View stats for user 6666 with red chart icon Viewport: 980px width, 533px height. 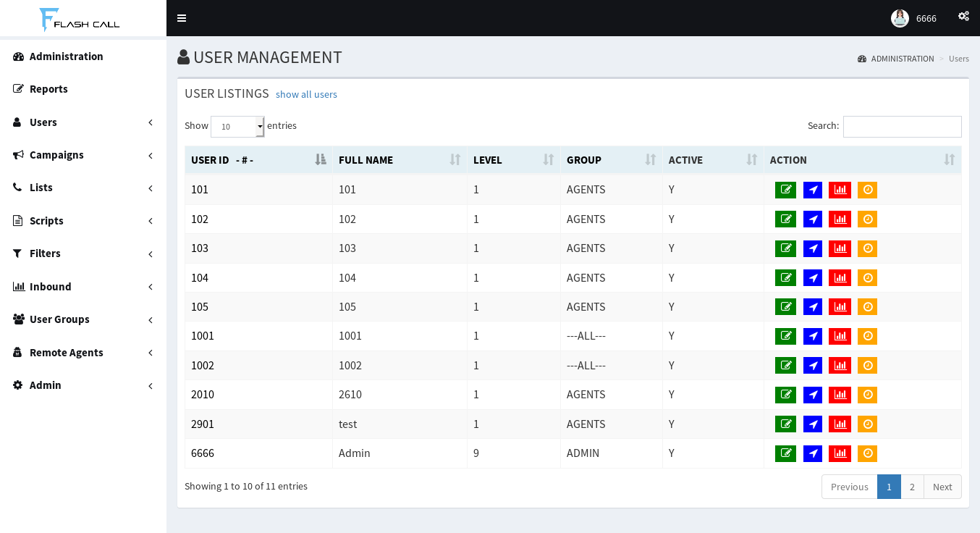(x=840, y=453)
